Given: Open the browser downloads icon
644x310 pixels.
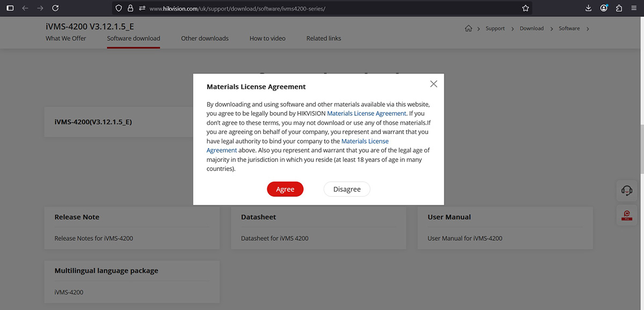Looking at the screenshot, I should [589, 8].
